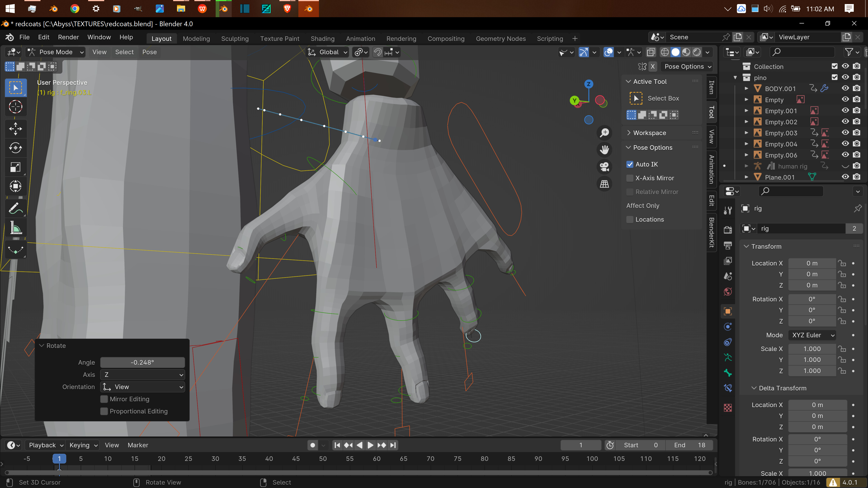Click the Select Box active tool button
868x488 pixels.
tap(654, 98)
